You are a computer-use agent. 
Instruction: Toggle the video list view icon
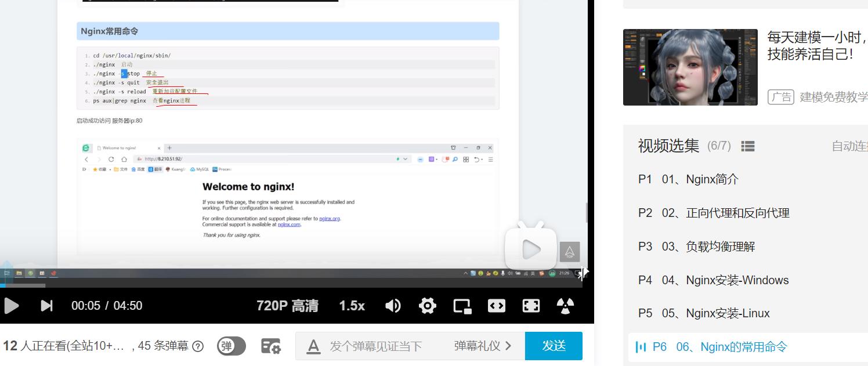tap(748, 146)
